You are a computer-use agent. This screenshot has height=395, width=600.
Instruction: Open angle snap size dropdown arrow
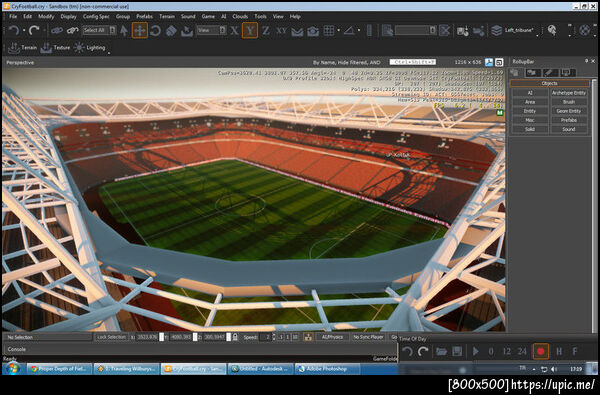359,30
